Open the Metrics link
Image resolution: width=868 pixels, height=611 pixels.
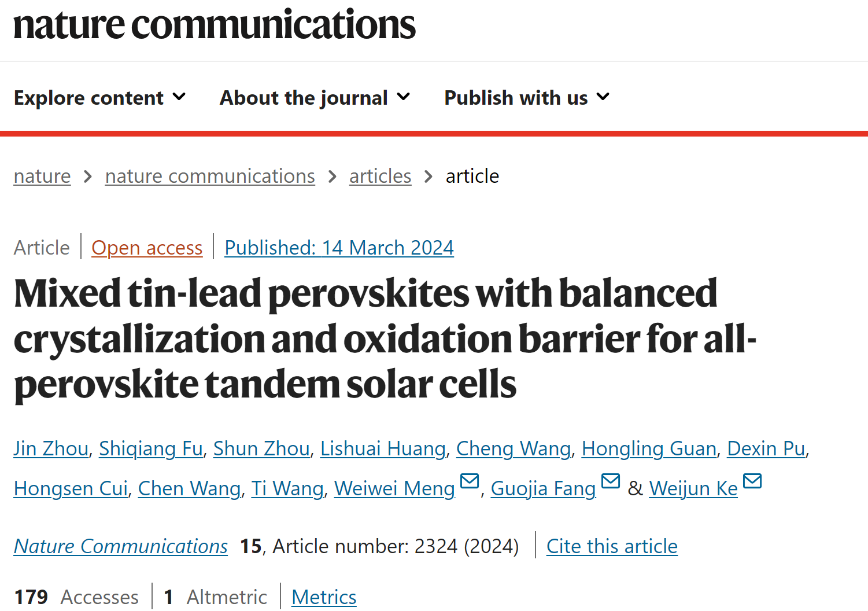coord(324,597)
